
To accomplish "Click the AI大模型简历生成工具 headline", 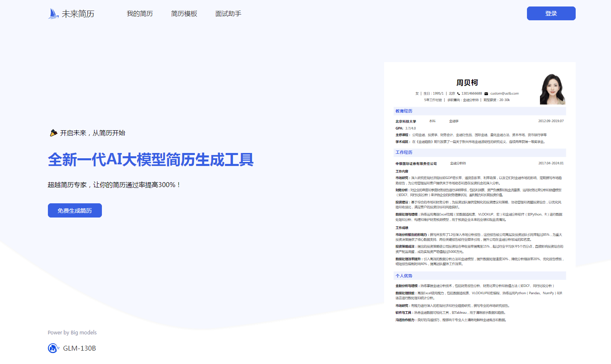I will 151,159.
